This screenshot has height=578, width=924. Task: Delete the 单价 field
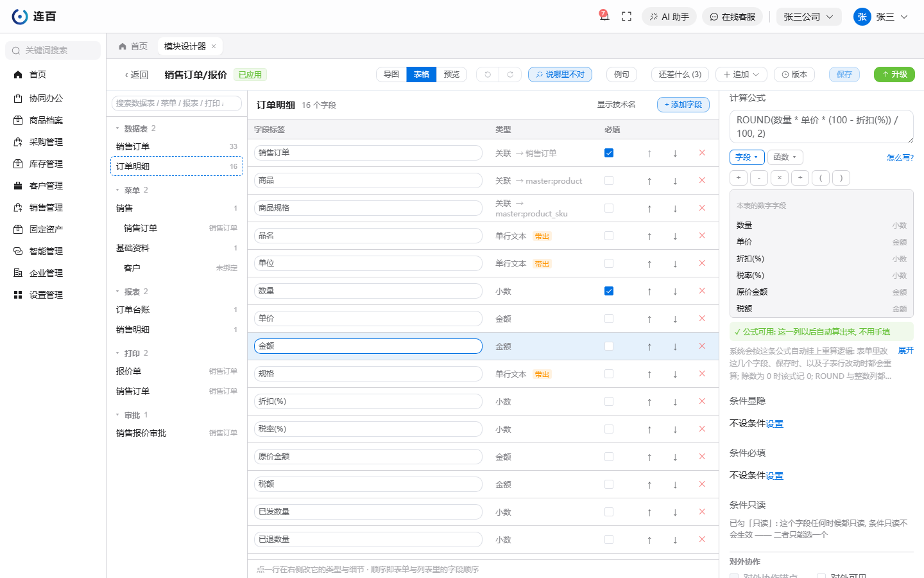pos(702,319)
